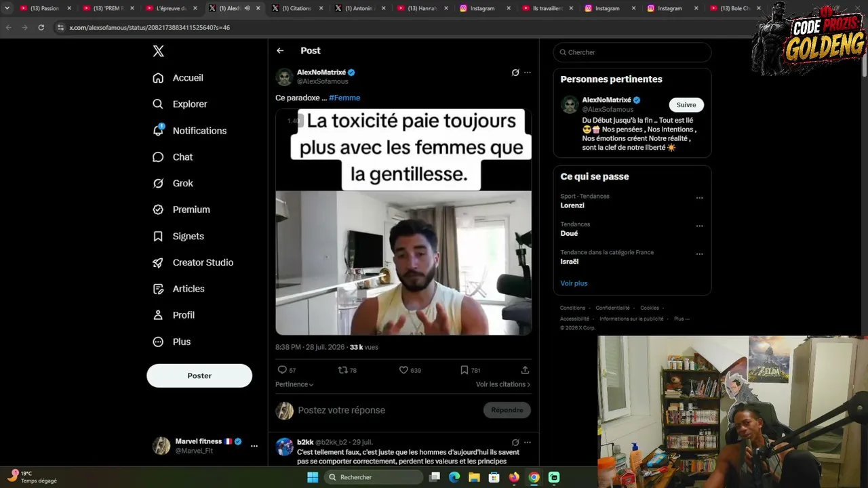Click the Chercher search field

click(x=632, y=52)
